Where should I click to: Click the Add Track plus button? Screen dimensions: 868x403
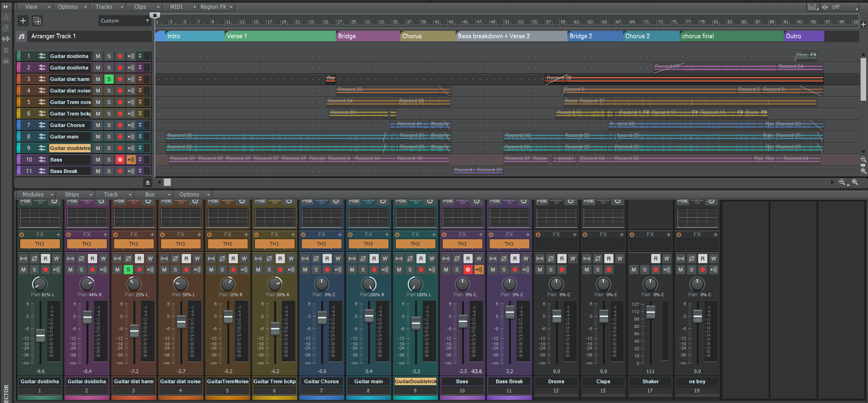[x=23, y=21]
